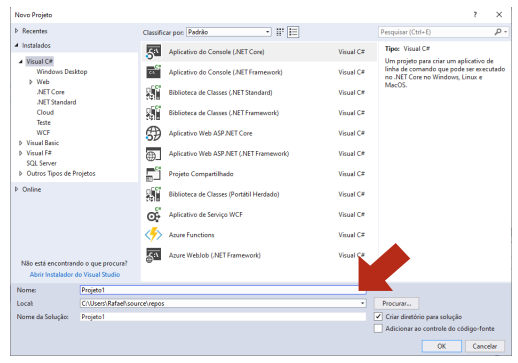Screen dimensions: 518x363
Task: Open the Local path dropdown arrow
Action: click(x=362, y=303)
